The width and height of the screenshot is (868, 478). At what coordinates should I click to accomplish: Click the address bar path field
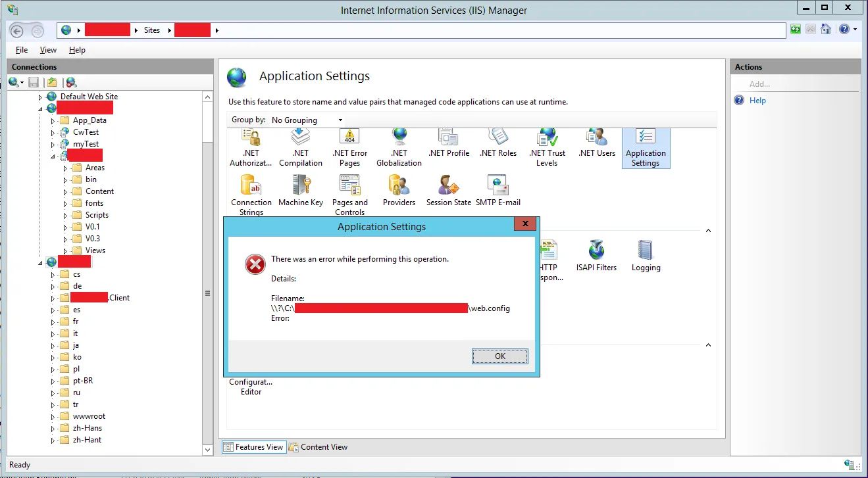pos(421,30)
